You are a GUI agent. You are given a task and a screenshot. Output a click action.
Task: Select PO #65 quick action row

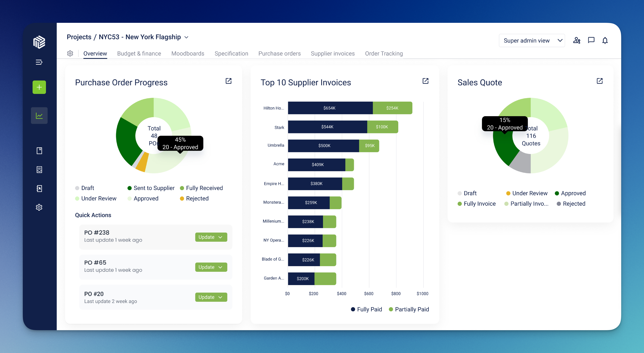(x=156, y=267)
